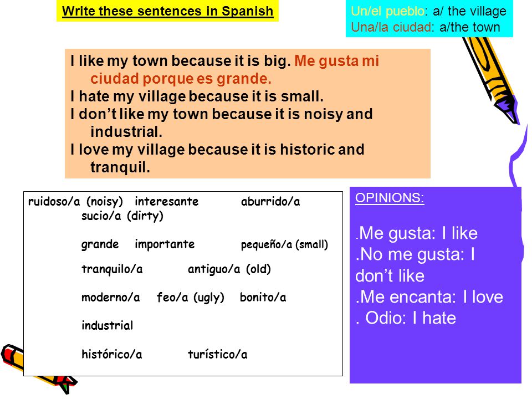532x399 pixels.
Task: Click the sentence 'I like my town because it is big.'
Action: tap(181, 61)
